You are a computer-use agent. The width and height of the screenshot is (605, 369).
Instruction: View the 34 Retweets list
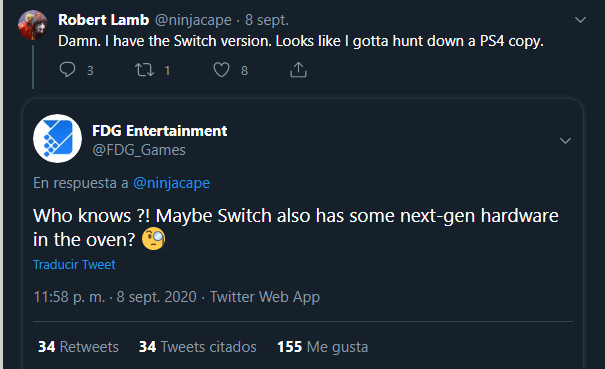coord(78,347)
